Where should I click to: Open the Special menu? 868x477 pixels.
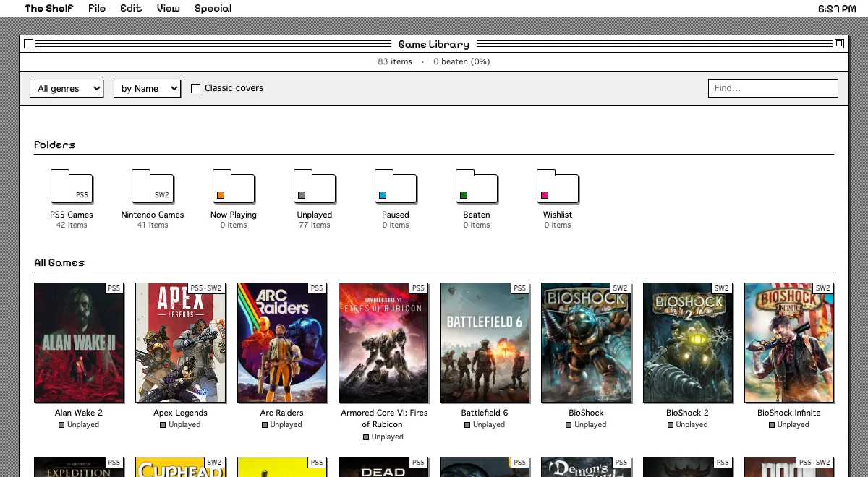point(213,9)
